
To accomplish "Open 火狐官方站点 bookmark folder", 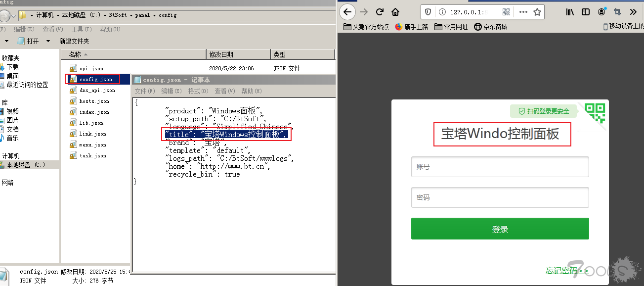I will [x=366, y=27].
